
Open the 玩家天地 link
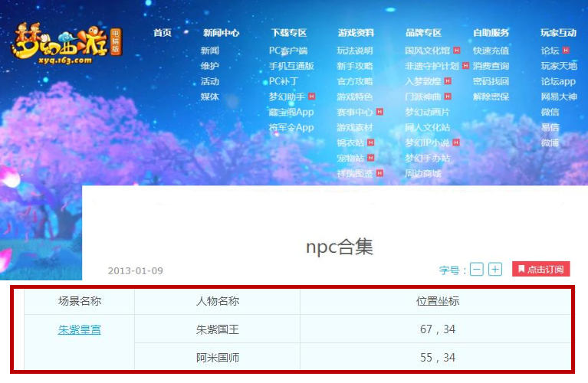point(559,66)
